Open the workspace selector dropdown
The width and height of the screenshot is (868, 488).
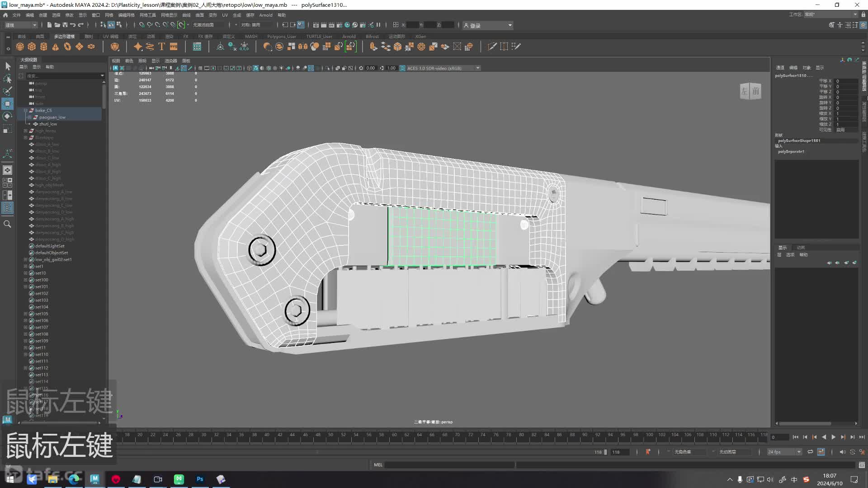pyautogui.click(x=831, y=14)
